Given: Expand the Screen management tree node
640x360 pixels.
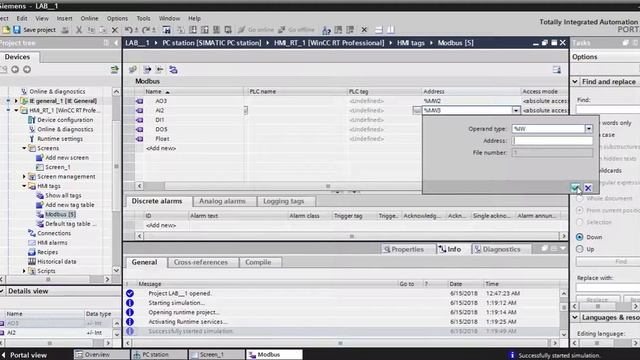Looking at the screenshot, I should pyautogui.click(x=24, y=176).
